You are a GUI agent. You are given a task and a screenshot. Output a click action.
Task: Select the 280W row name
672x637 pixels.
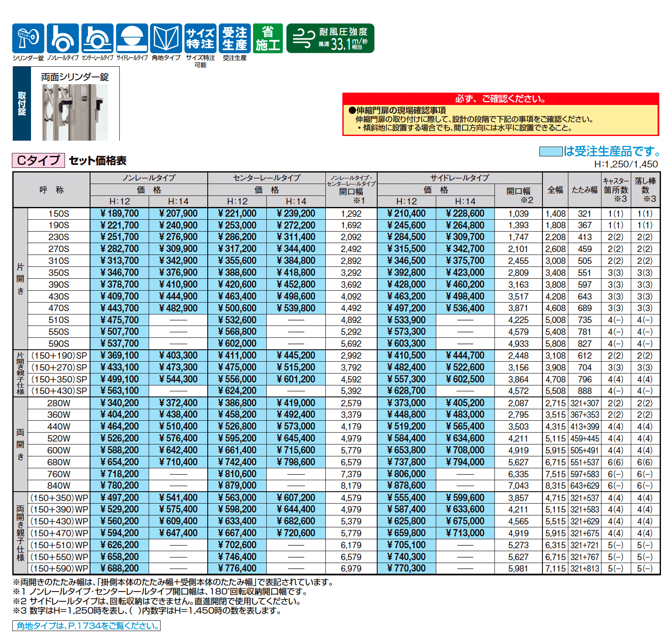coord(59,403)
